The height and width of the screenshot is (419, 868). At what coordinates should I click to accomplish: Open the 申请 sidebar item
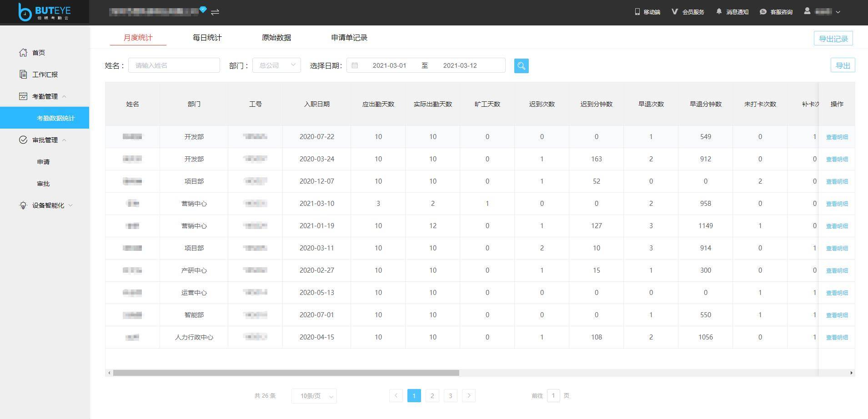[x=43, y=162]
